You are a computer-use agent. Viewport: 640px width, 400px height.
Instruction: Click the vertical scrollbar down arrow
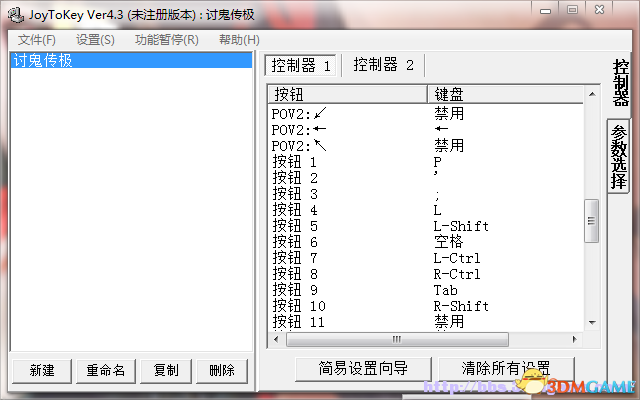(592, 322)
